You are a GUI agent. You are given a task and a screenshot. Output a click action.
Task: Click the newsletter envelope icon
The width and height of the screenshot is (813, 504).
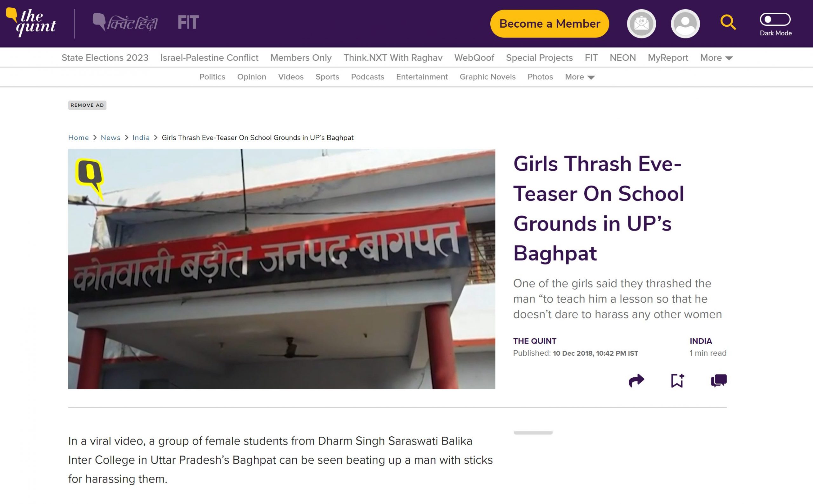641,24
